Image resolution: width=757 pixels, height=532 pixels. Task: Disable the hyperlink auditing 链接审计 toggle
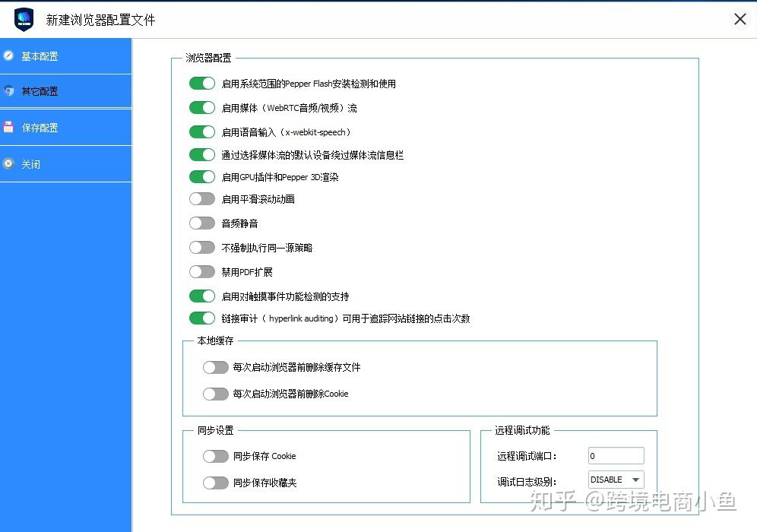click(x=201, y=318)
